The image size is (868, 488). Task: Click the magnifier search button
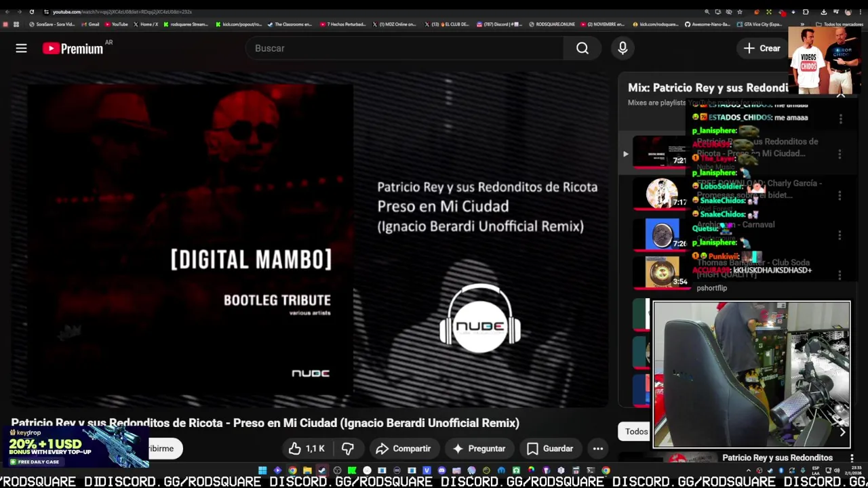583,48
